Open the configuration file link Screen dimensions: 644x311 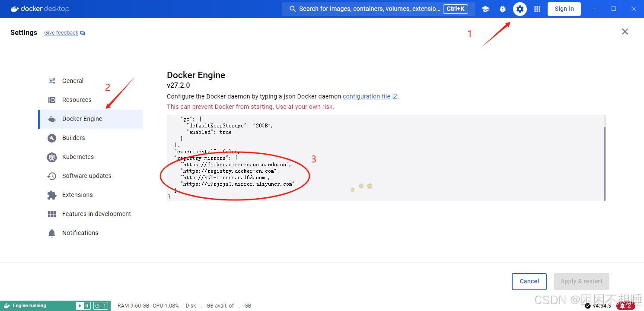367,96
